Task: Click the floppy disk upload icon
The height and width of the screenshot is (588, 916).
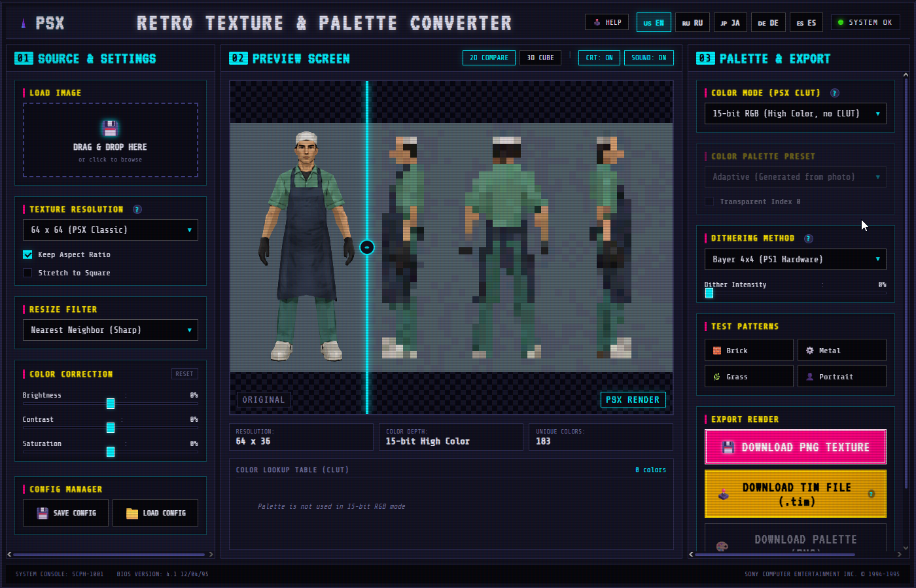Action: pos(110,128)
